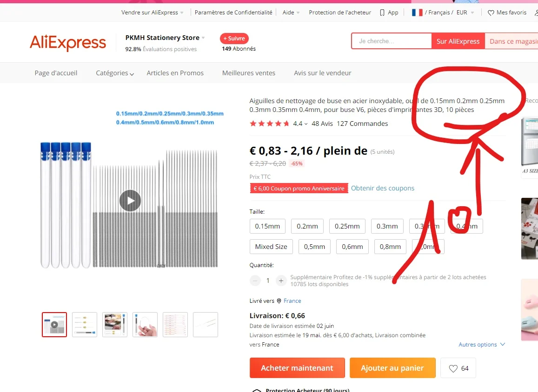Viewport: 538px width, 392px height.
Task: Select the 0.15mm size option
Action: tap(267, 226)
